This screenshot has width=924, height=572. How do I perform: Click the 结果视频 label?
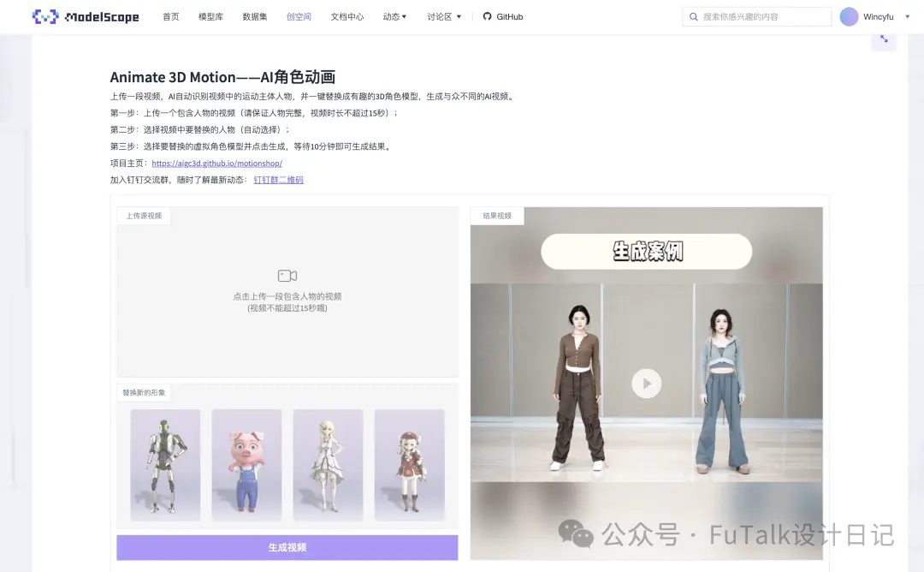coord(497,216)
